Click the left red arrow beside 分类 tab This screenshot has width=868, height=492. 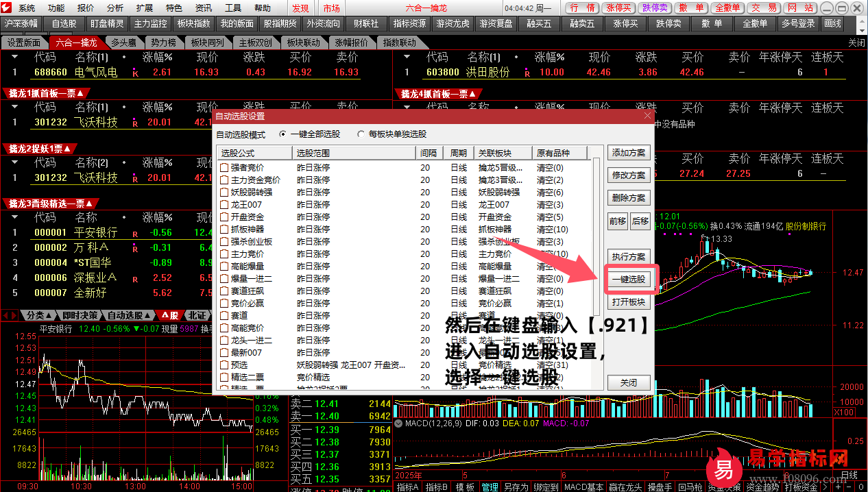point(6,315)
